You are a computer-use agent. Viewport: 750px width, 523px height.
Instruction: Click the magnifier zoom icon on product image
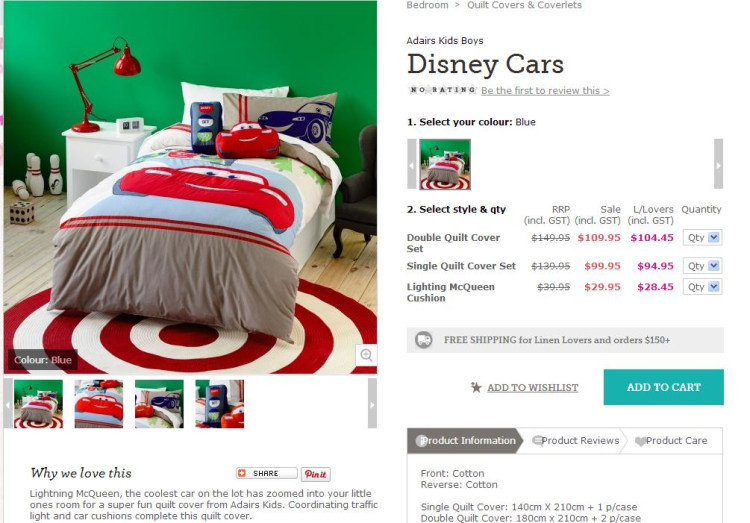pos(366,355)
